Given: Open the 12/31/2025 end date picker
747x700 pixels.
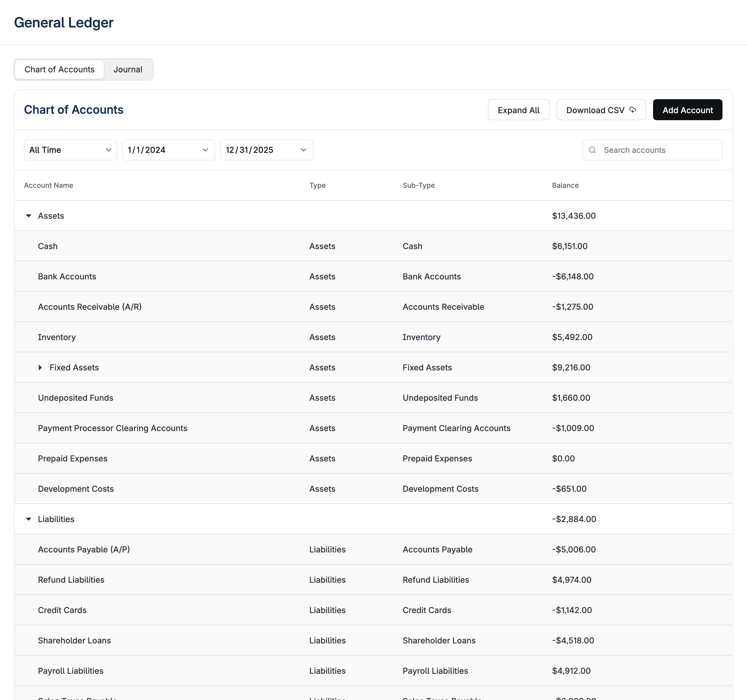Looking at the screenshot, I should 267,150.
